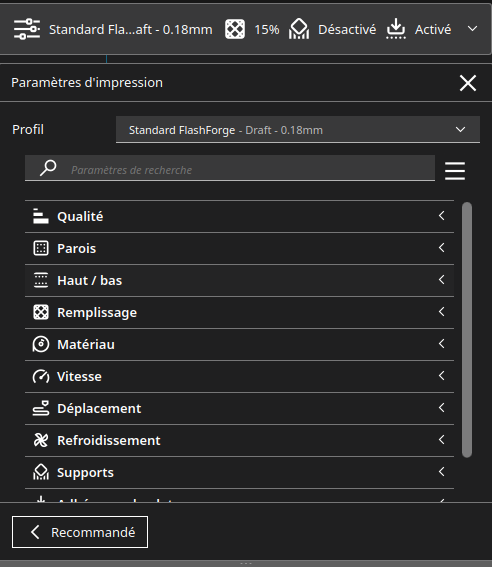Expand the Qualité category chevron
Screen dimensions: 492x567
(x=441, y=216)
